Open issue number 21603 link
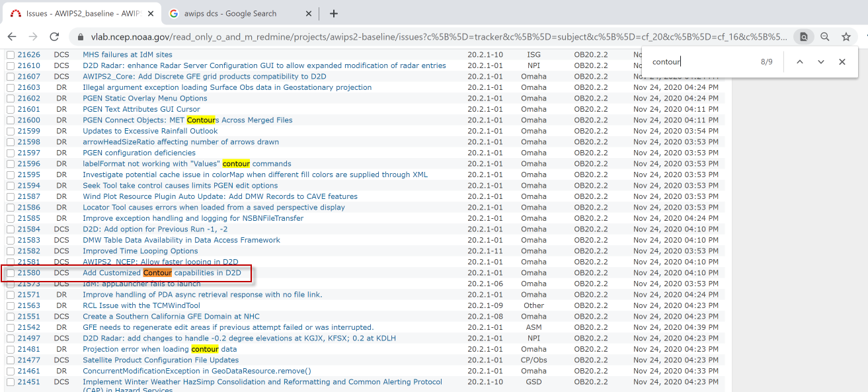Image resolution: width=868 pixels, height=392 pixels. 28,87
